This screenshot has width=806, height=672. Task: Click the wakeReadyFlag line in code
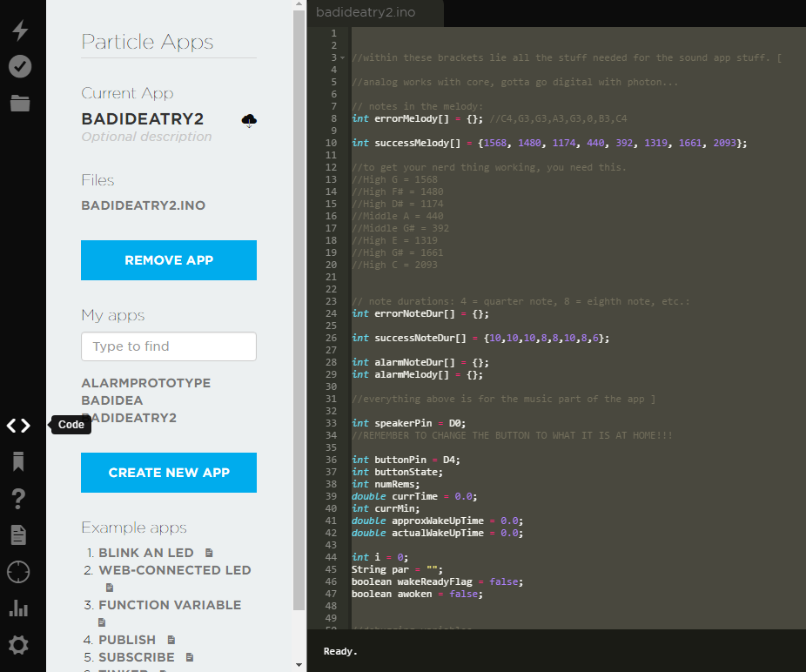[438, 581]
